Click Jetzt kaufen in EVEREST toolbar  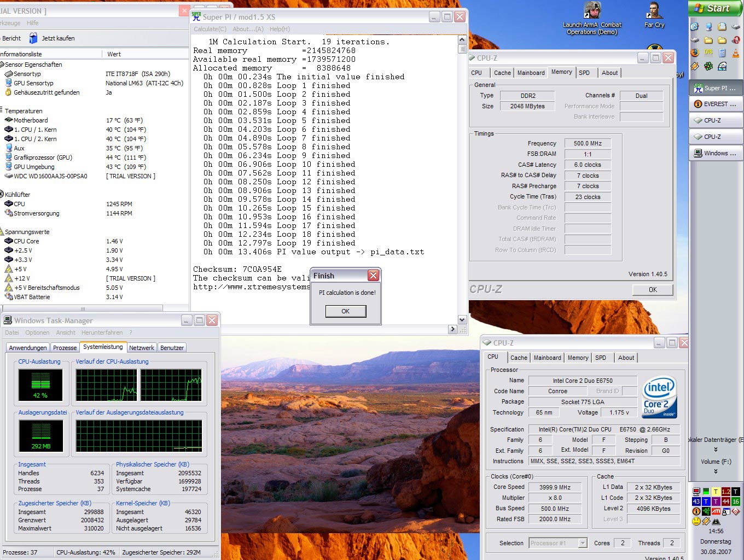pyautogui.click(x=52, y=38)
